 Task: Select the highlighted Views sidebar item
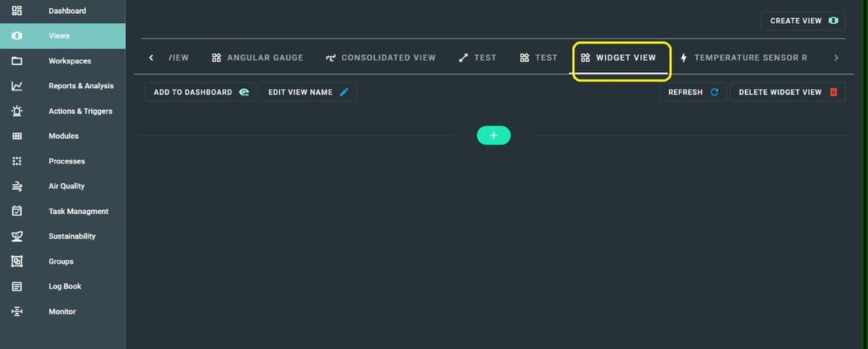pyautogui.click(x=63, y=36)
